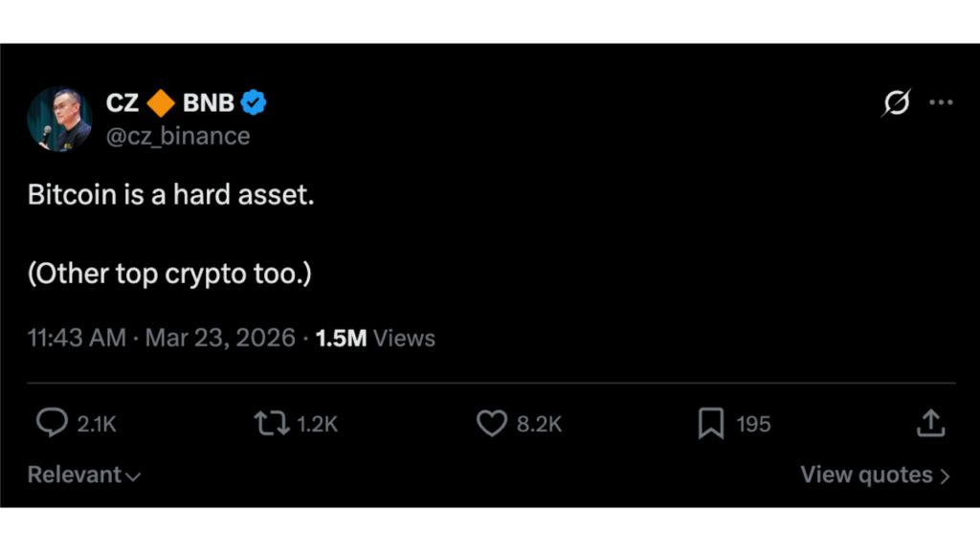Viewport: 980px width, 551px height.
Task: Click the blue verified checkmark badge
Action: (x=254, y=102)
